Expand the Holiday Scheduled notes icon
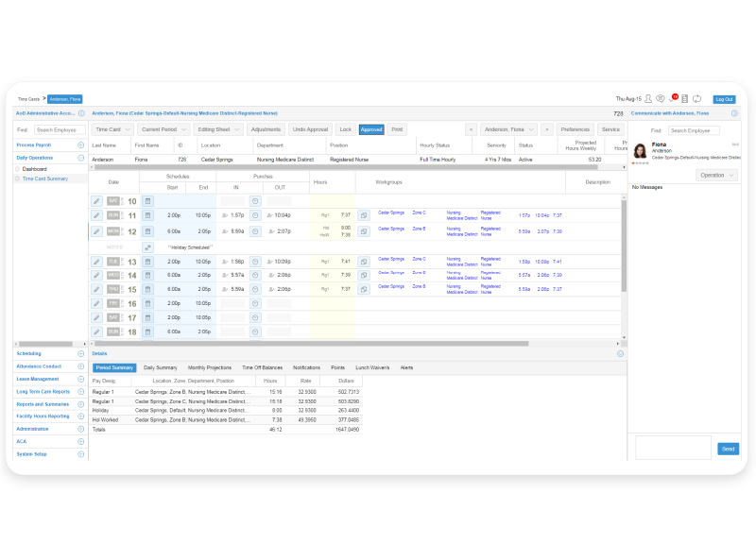756x544 pixels. point(147,246)
